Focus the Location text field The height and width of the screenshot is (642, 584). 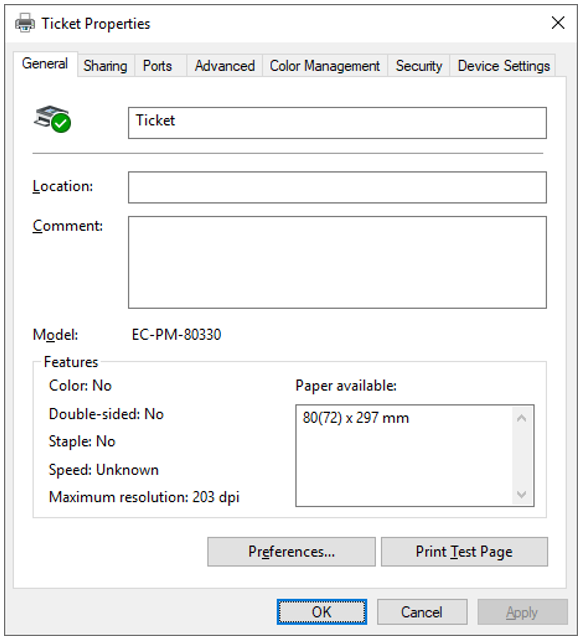[x=337, y=188]
